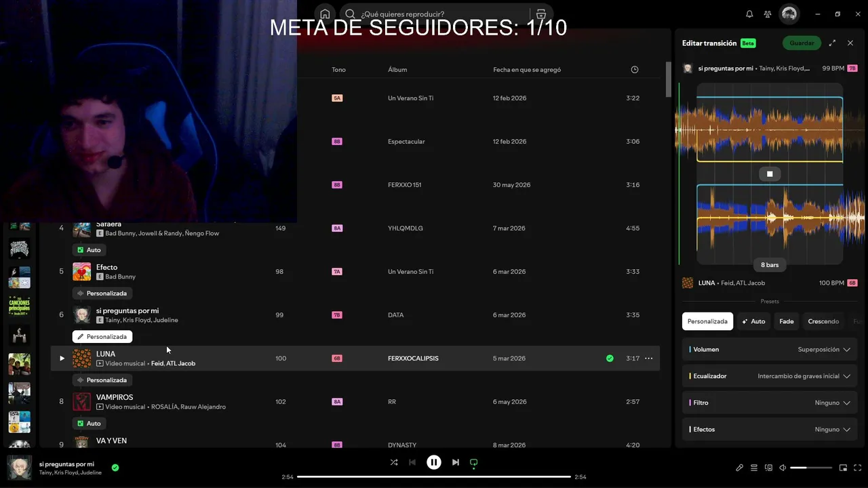The width and height of the screenshot is (868, 488).
Task: Click the upper si preguntas por mi waveform
Action: (x=770, y=129)
